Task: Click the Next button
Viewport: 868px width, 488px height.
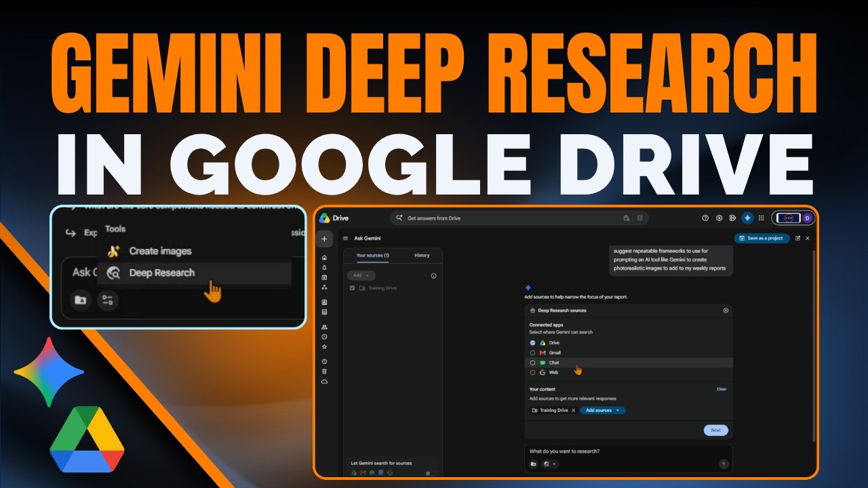Action: point(716,430)
